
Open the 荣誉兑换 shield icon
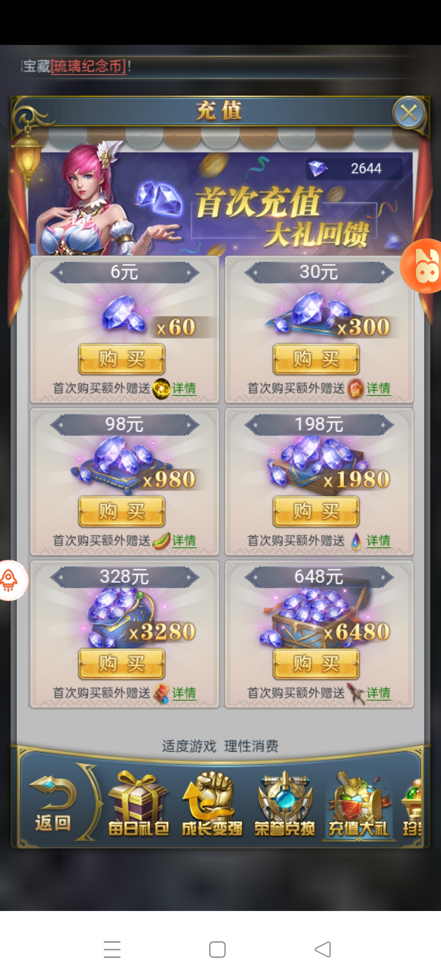tap(285, 804)
